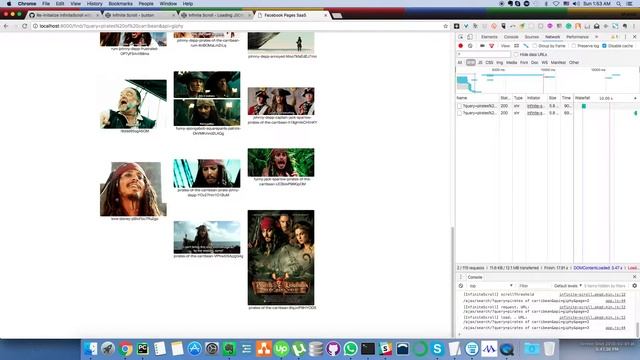Open Launchpad from the dock
Viewport: 640px width, 360px height.
point(108,349)
